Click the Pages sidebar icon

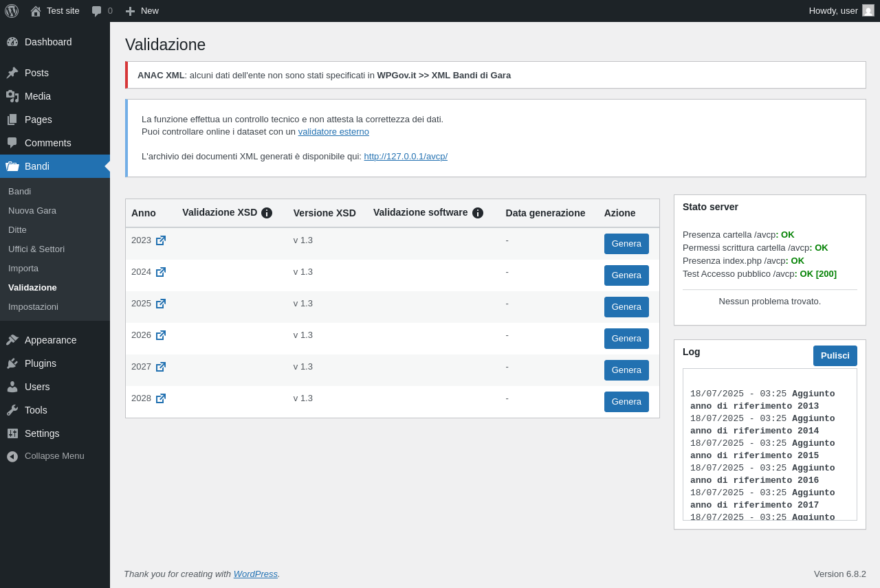pyautogui.click(x=12, y=120)
